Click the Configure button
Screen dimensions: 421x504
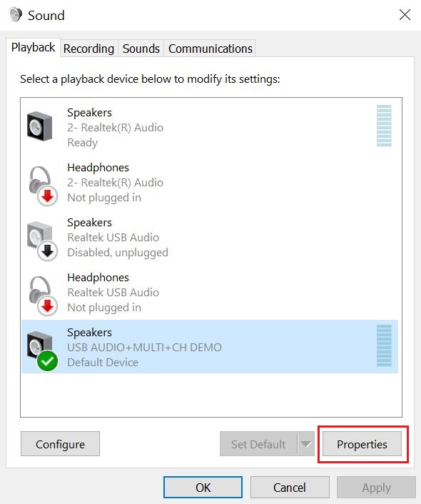(61, 444)
